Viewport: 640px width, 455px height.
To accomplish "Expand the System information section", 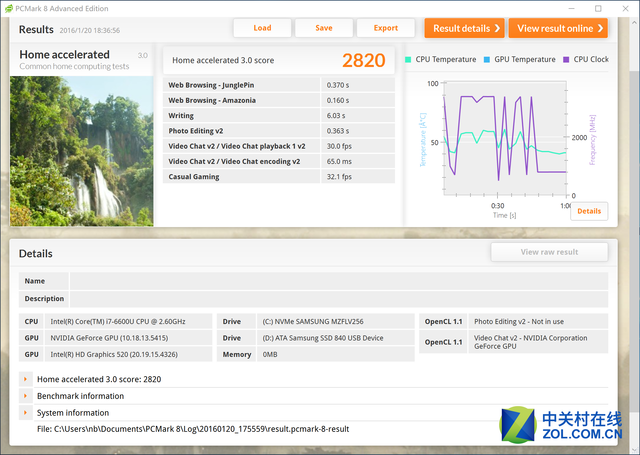I will tap(25, 413).
